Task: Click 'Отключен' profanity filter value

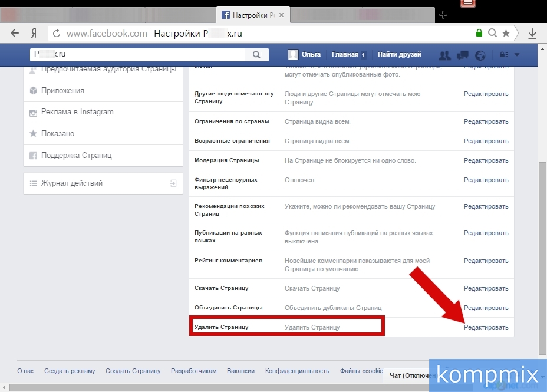Action: coord(299,180)
